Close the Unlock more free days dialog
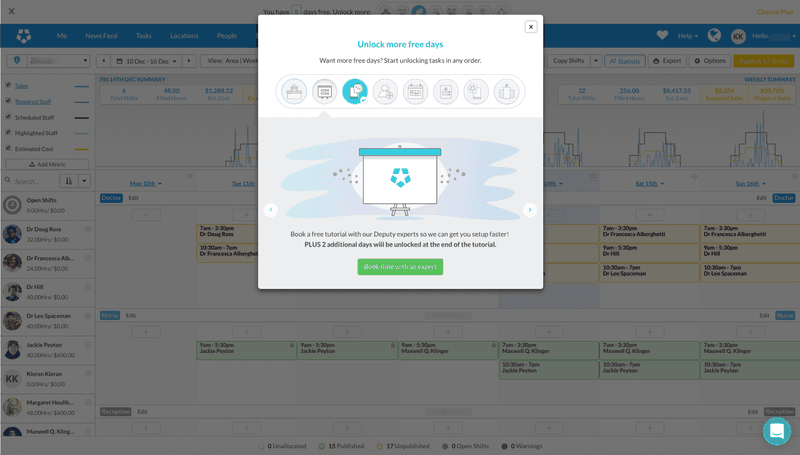Viewport: 800px width, 455px height. (531, 27)
